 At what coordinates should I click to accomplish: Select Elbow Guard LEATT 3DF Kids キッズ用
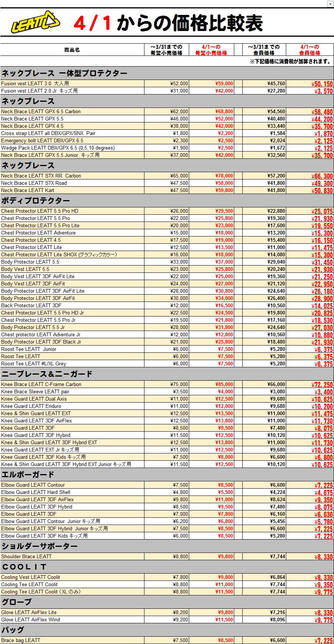tap(44, 536)
